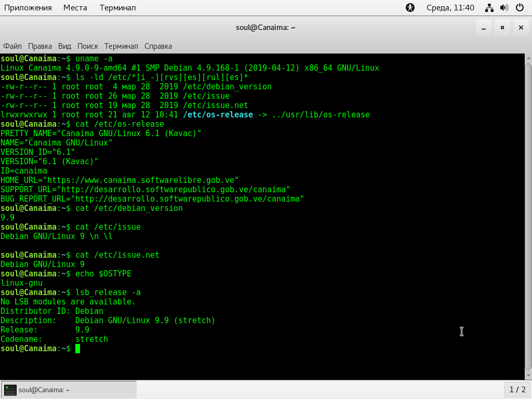Click the /etc/debian_version listing row
Screen dimensions: 532x399
tap(136, 87)
